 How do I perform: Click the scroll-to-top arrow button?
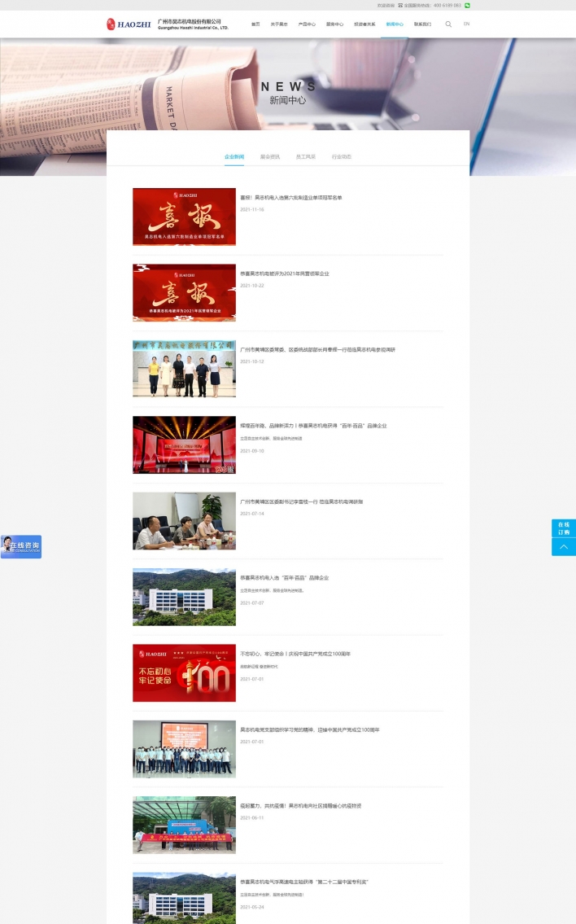tap(563, 547)
